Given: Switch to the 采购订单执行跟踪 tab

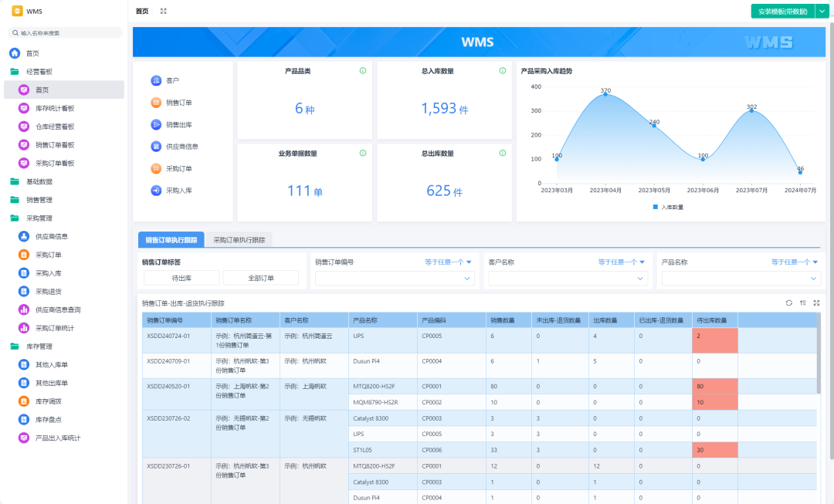Looking at the screenshot, I should pos(239,240).
